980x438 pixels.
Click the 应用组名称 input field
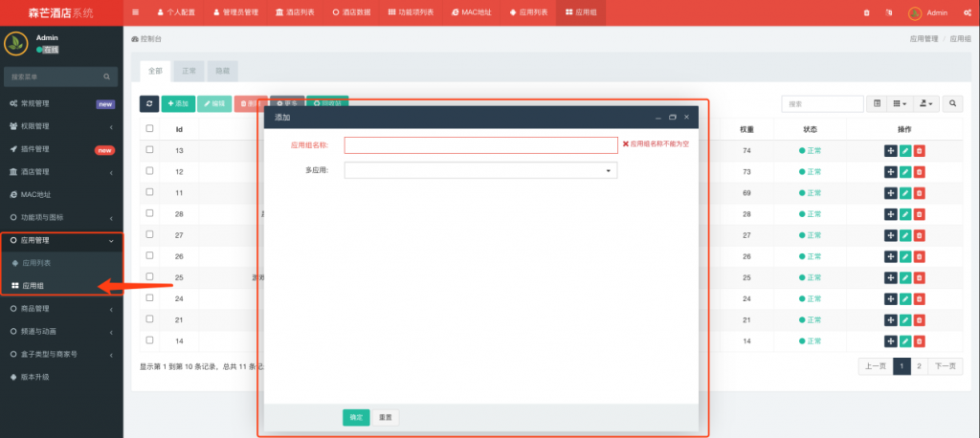coord(480,145)
